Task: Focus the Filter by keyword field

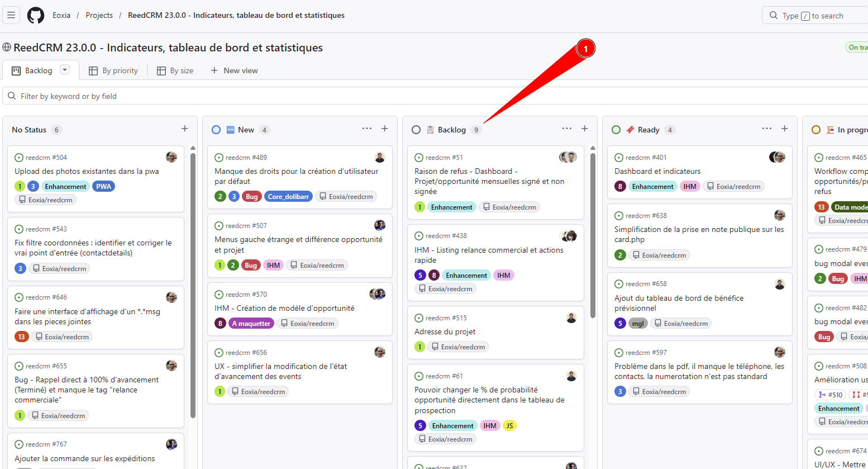Action: (436, 96)
